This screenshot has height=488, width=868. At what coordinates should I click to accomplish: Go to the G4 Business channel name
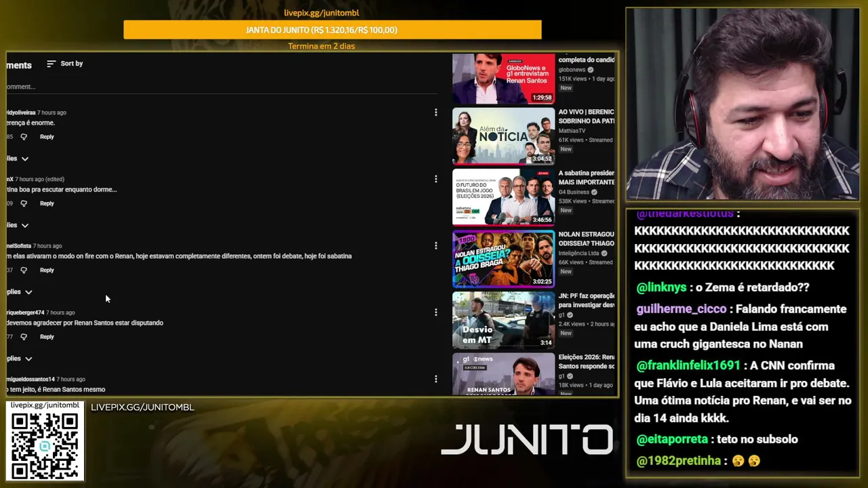point(573,192)
